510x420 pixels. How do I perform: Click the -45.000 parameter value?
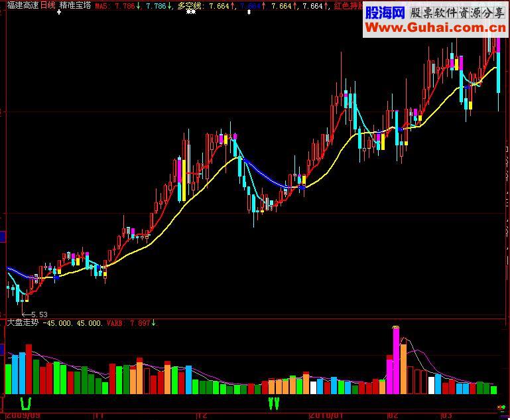58,323
